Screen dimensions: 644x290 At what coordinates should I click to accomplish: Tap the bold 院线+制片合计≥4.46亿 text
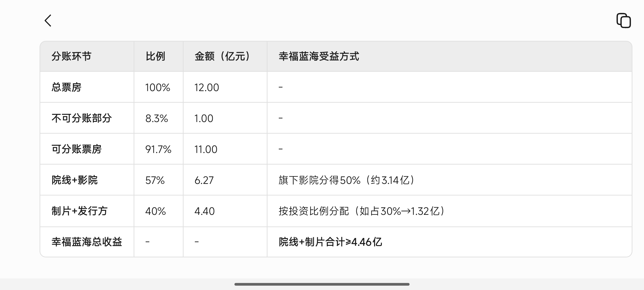tap(330, 242)
